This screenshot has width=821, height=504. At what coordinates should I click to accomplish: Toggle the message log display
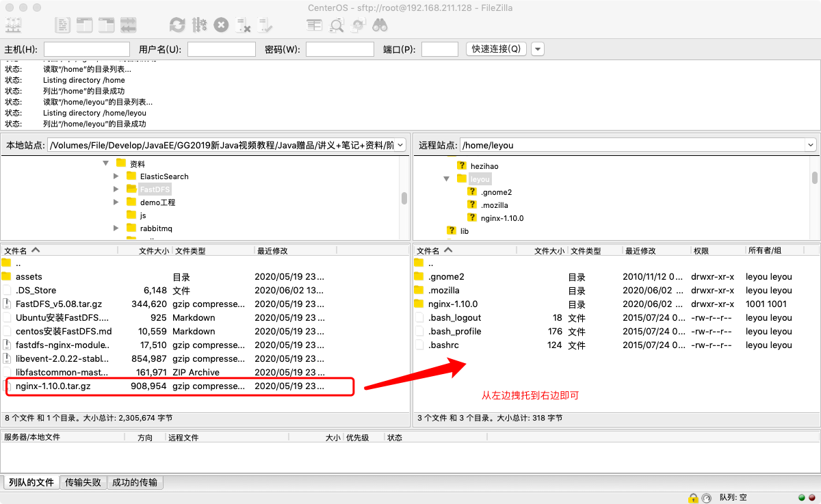coord(63,26)
